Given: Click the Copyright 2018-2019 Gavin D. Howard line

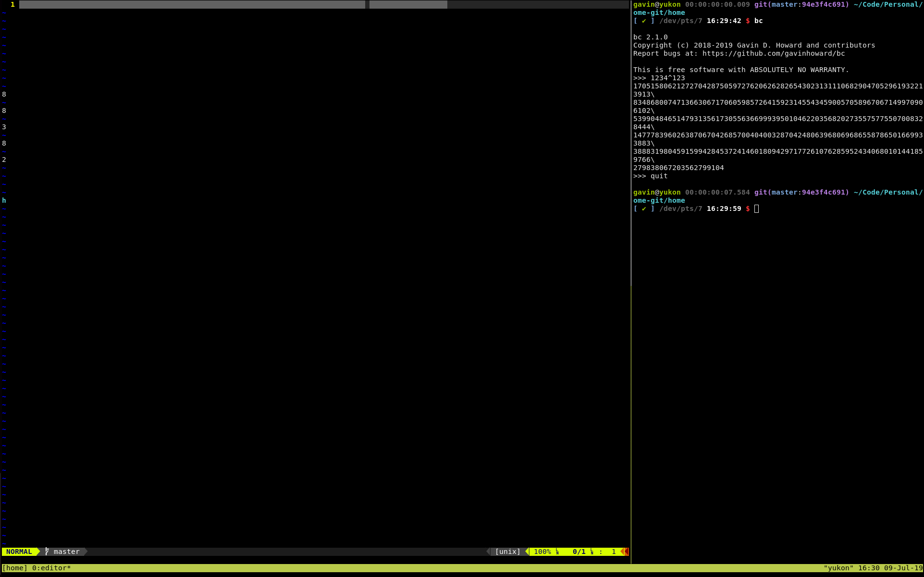Looking at the screenshot, I should tap(754, 45).
